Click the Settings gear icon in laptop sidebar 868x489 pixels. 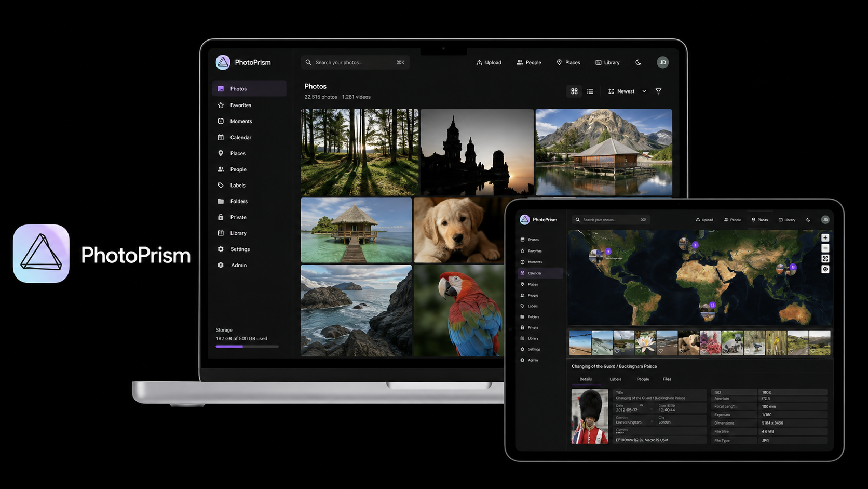pyautogui.click(x=221, y=249)
